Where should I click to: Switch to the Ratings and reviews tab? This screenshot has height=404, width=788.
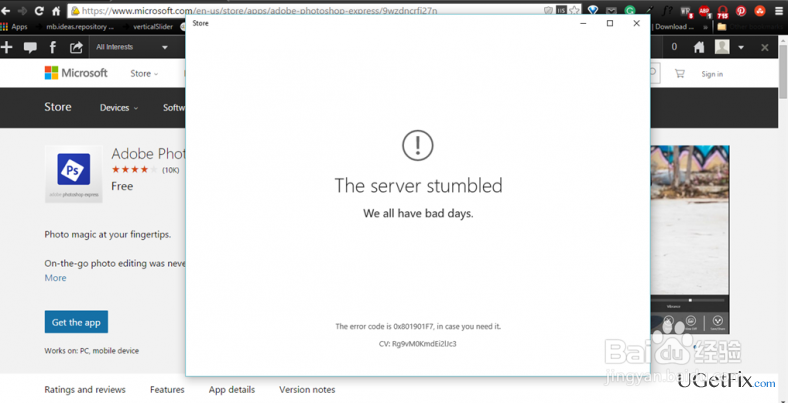click(85, 389)
